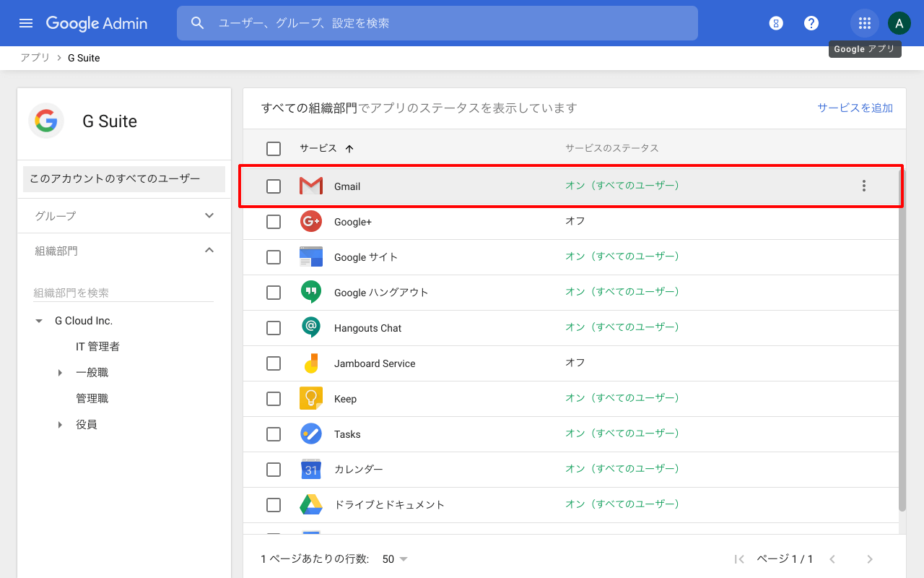Expand the グループ section chevron
Screen dimensions: 924x578
(x=209, y=215)
